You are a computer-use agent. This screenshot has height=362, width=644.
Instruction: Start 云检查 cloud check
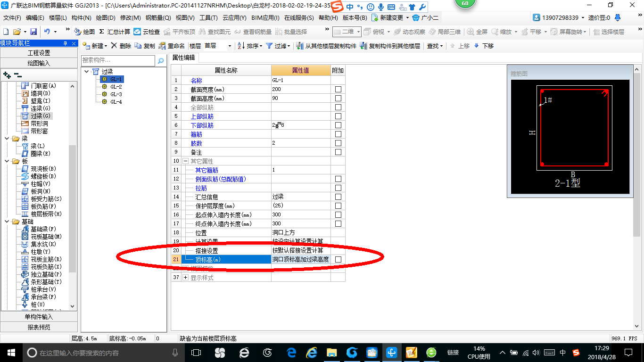point(147,32)
